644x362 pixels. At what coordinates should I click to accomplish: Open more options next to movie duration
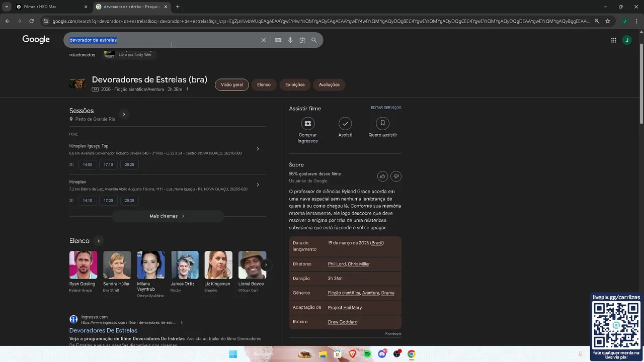coord(187,89)
